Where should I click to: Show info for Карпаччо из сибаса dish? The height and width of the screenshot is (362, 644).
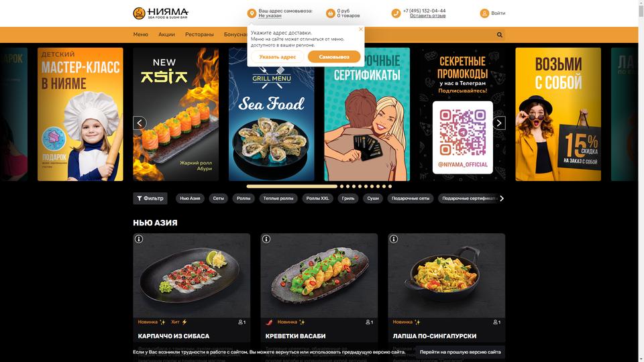pyautogui.click(x=139, y=239)
